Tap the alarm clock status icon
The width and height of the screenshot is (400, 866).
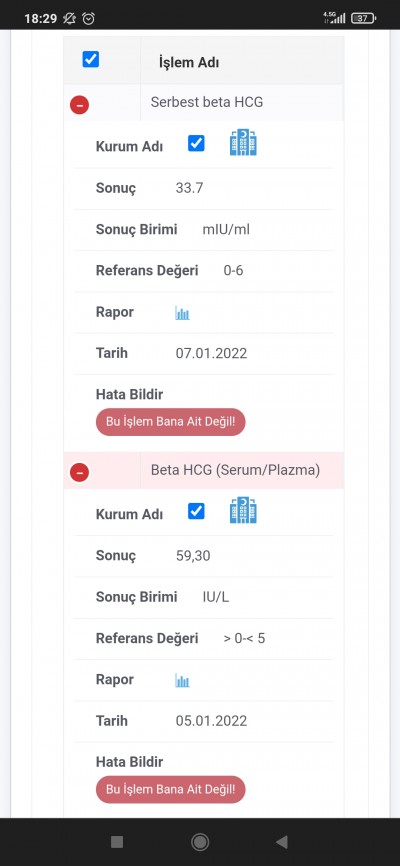point(88,18)
